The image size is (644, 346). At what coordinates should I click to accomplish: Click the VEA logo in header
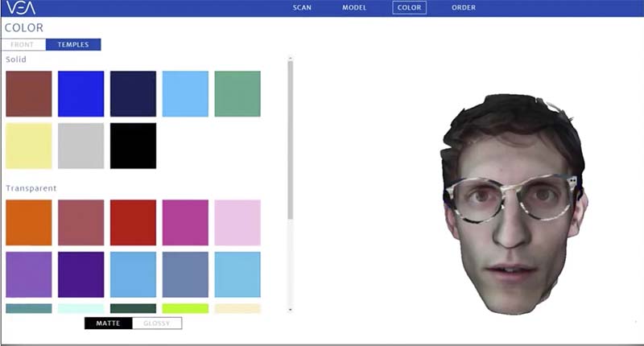point(20,8)
